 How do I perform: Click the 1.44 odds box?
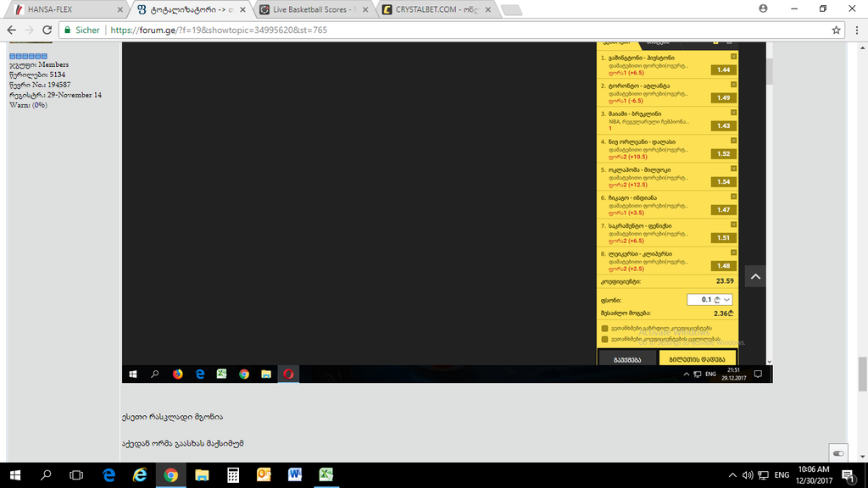724,69
